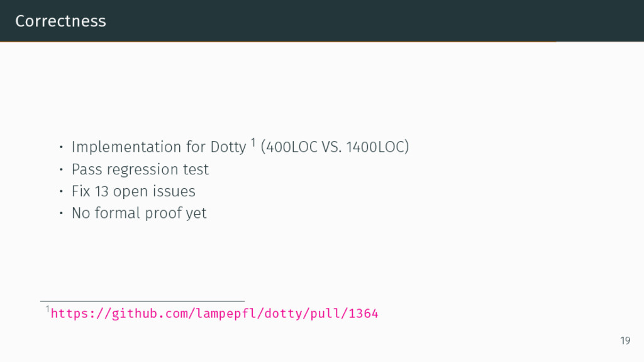Click the bullet dot before 'Implementation'

point(61,147)
